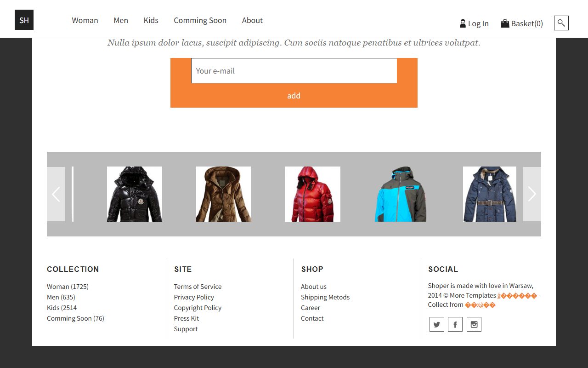Open the Woman menu item
Screen dimensions: 588x368
point(85,20)
